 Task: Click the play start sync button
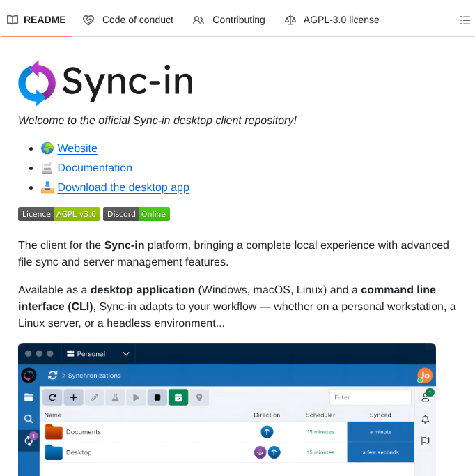(x=137, y=397)
